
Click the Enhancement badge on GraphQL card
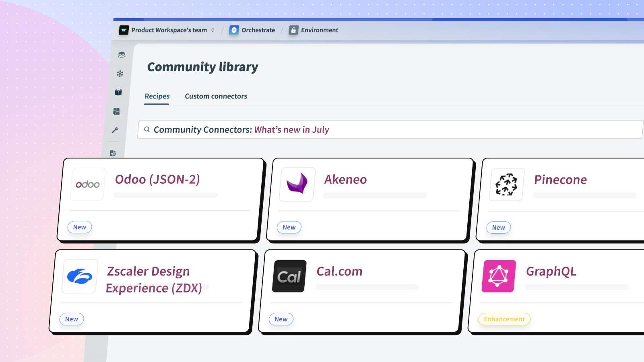coord(504,319)
